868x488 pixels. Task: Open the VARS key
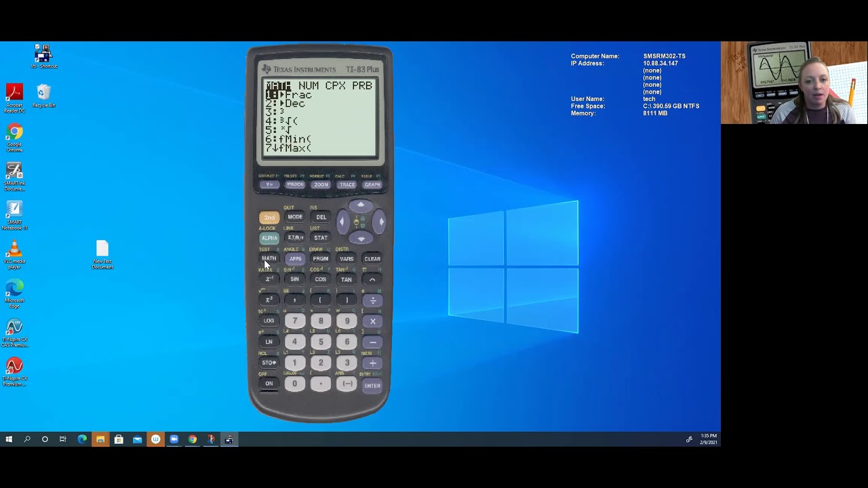347,258
